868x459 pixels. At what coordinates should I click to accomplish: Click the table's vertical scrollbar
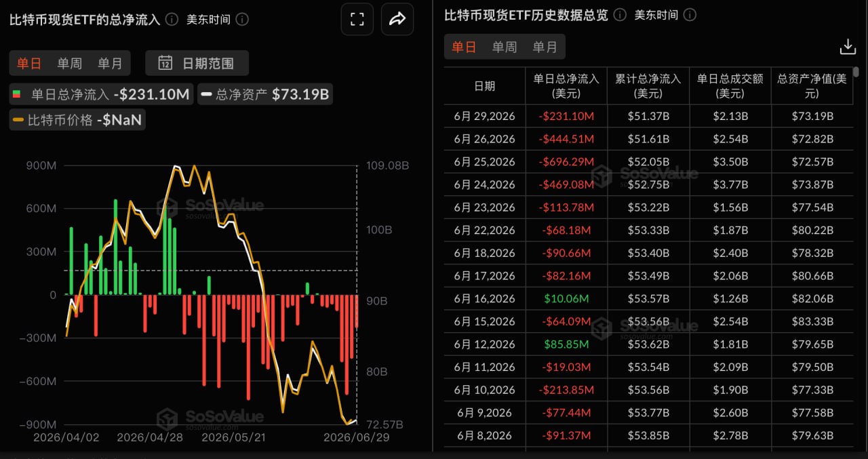tap(856, 72)
